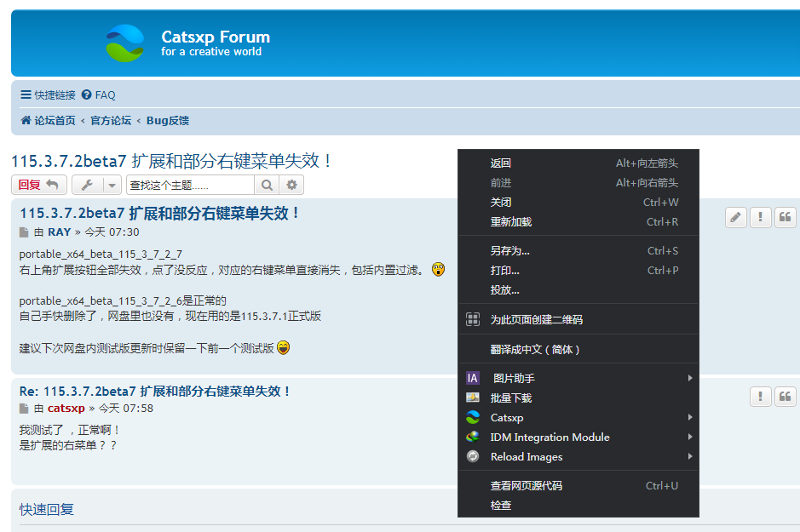The width and height of the screenshot is (800, 532).
Task: Click the IDM Integration Module icon
Action: point(473,437)
